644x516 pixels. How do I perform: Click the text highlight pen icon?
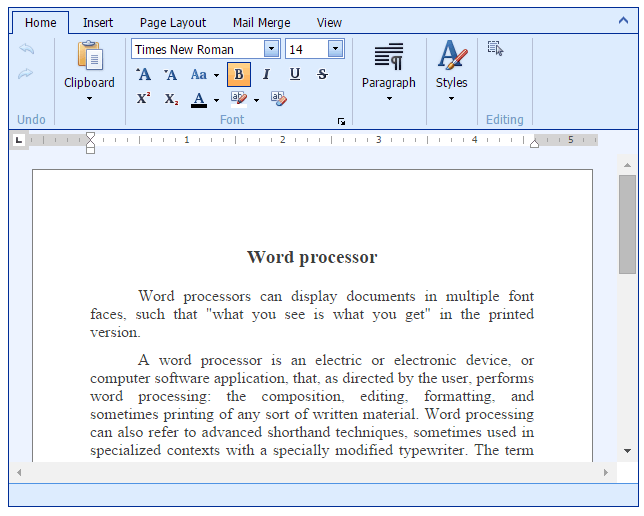point(239,99)
